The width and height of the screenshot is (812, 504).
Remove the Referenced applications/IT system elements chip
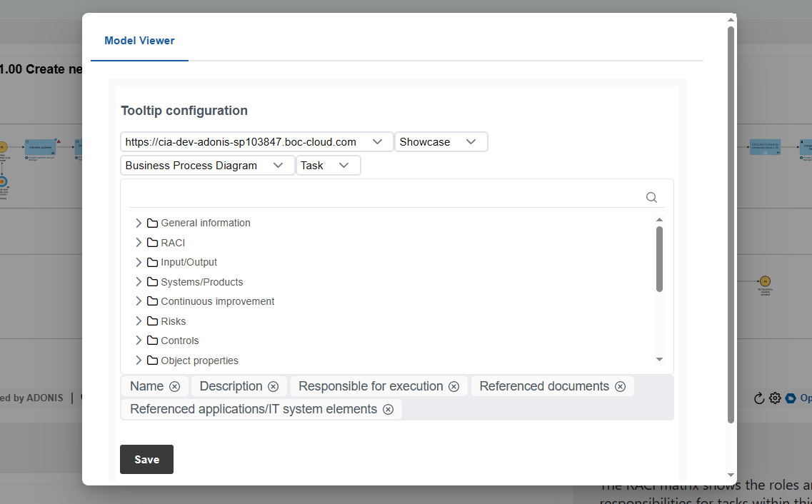[x=388, y=408]
